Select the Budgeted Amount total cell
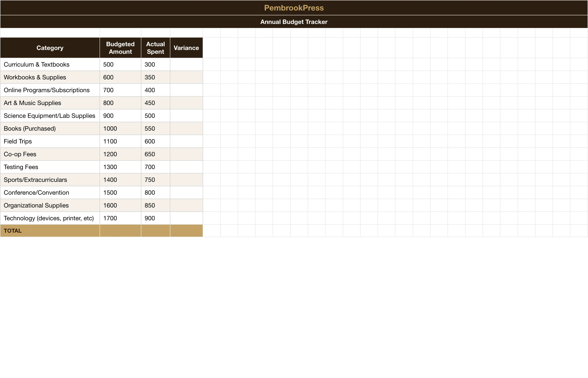The image size is (588, 378). [120, 231]
